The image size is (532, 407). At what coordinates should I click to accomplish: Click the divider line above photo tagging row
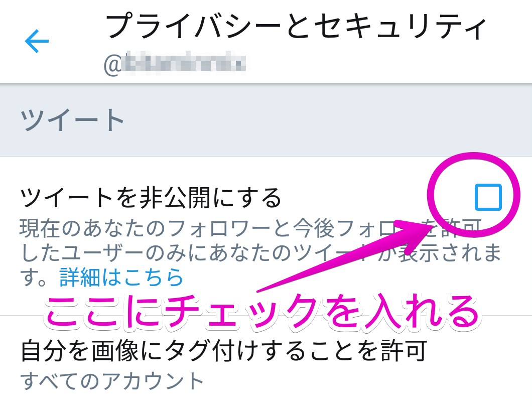(266, 316)
